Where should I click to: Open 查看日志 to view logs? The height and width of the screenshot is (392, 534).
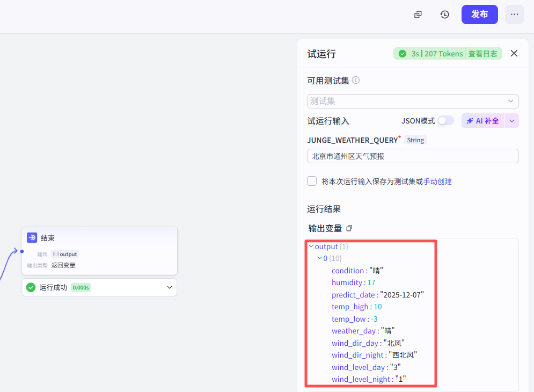[482, 54]
